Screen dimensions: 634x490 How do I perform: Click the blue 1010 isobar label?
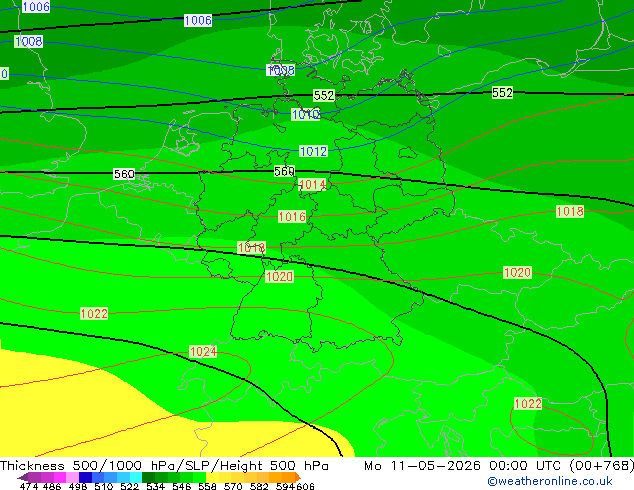point(306,114)
